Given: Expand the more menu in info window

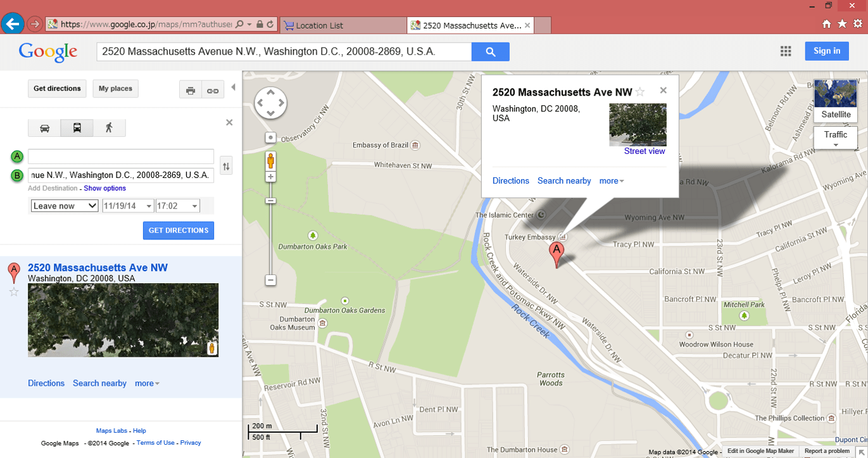Looking at the screenshot, I should [x=612, y=181].
